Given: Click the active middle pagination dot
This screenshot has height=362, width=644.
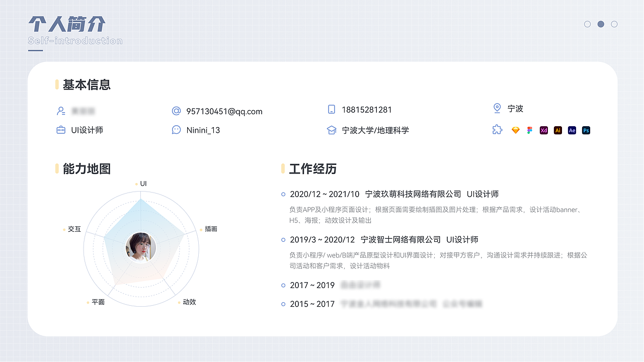Looking at the screenshot, I should (601, 24).
